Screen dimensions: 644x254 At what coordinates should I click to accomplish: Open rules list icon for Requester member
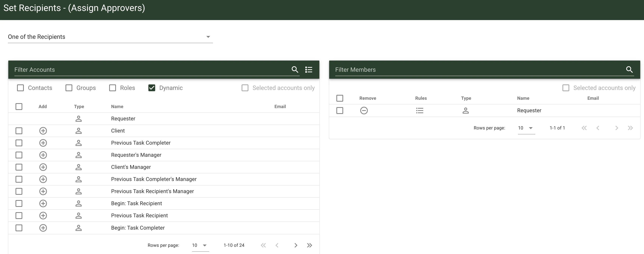419,111
